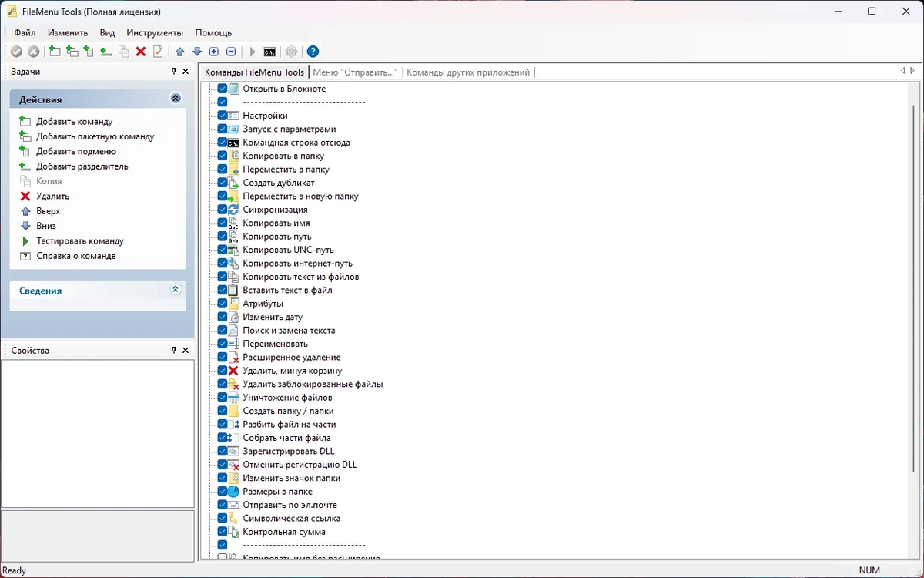924x578 pixels.
Task: Click the move down arrow toolbar icon
Action: (197, 52)
